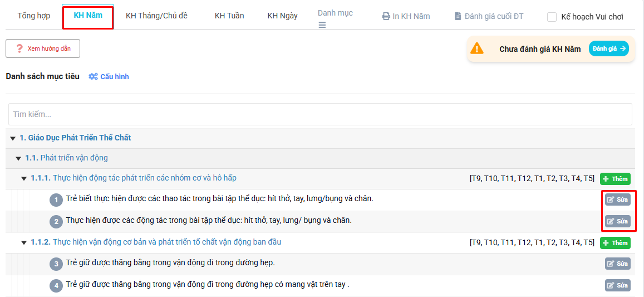Screen dimensions: 644x297
Task: Click the numbered circle 3 badge
Action: [x=56, y=264]
